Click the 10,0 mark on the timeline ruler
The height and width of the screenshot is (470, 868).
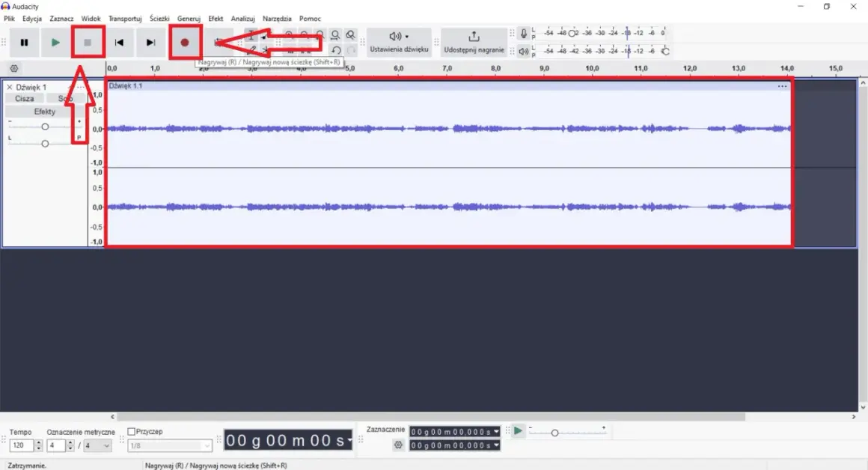tap(593, 69)
